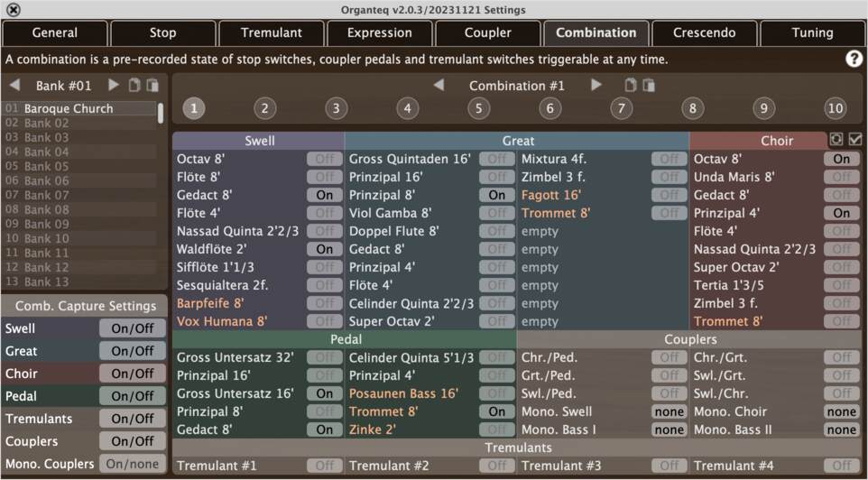Switch to the Coupler tab
868x480 pixels.
[x=488, y=33]
